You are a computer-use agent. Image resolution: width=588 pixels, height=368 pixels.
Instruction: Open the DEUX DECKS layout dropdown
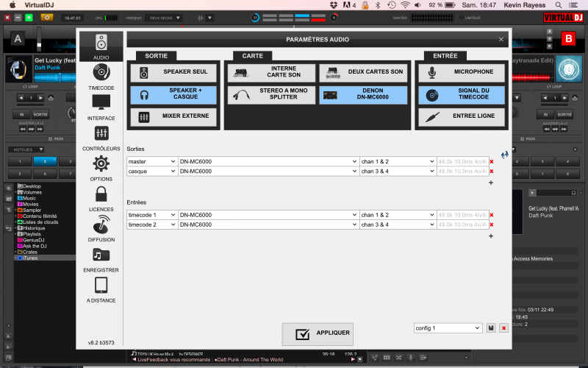tap(164, 18)
